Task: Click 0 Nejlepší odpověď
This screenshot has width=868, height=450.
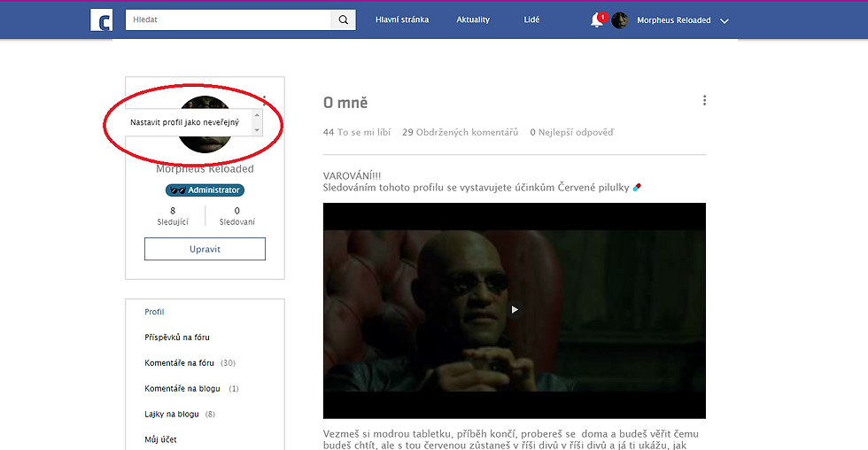Action: [572, 132]
